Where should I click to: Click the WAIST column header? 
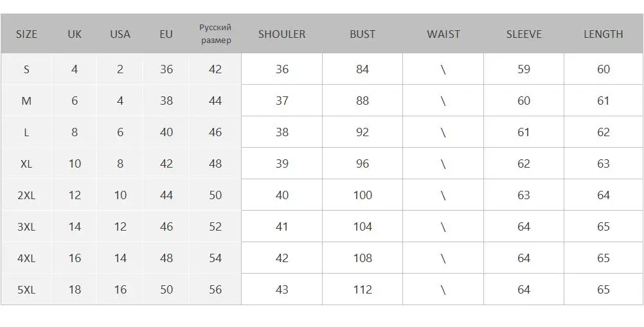(x=443, y=34)
